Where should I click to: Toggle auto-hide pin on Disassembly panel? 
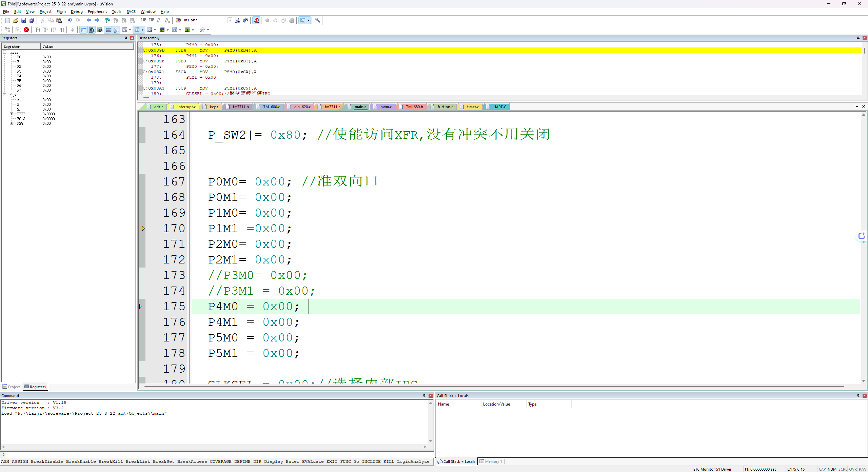[858, 38]
